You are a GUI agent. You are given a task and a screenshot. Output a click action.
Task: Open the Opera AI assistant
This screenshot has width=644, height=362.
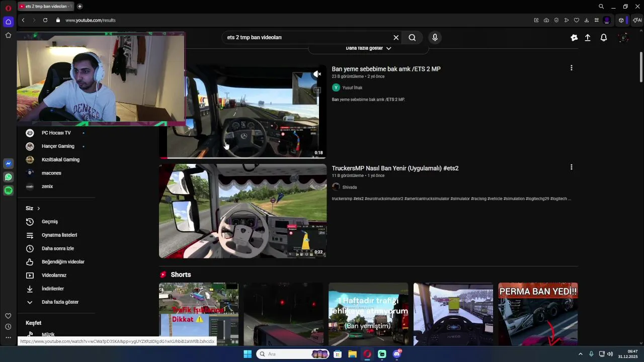[637, 20]
